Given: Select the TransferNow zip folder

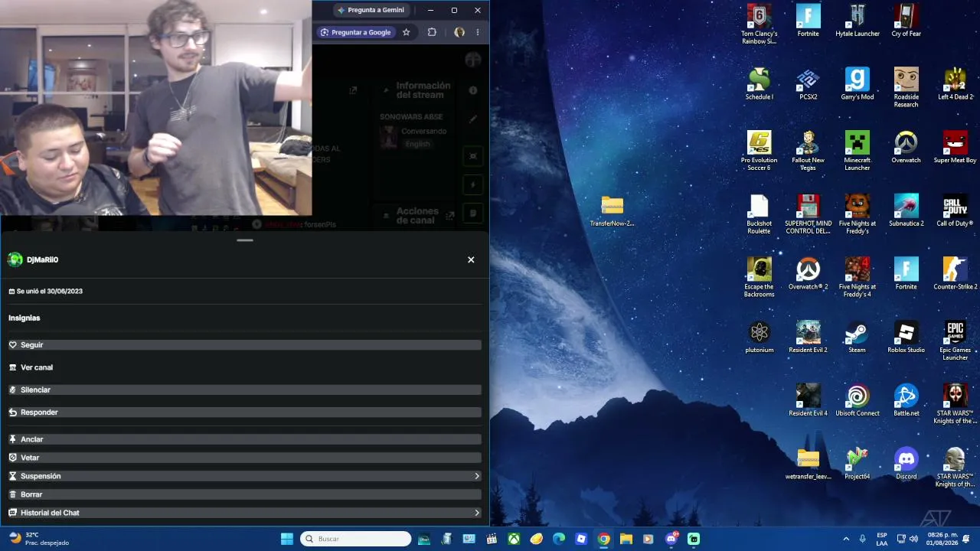Looking at the screenshot, I should click(x=612, y=211).
